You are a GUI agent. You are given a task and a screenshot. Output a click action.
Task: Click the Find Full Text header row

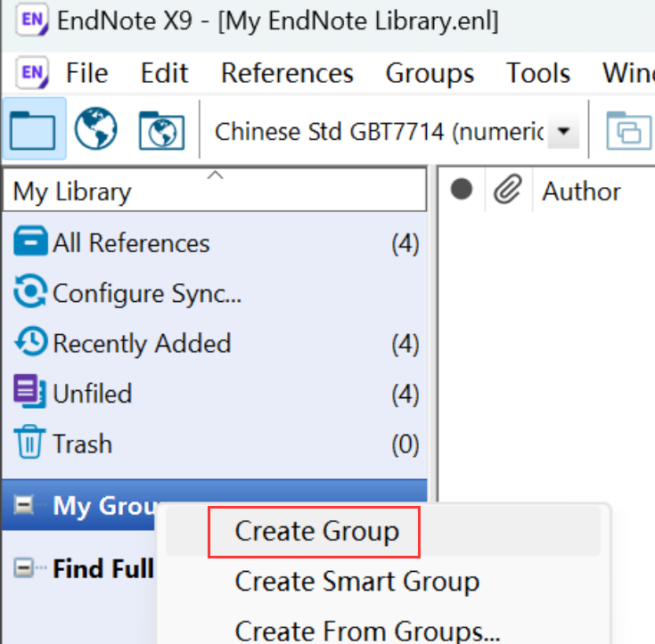[79, 568]
